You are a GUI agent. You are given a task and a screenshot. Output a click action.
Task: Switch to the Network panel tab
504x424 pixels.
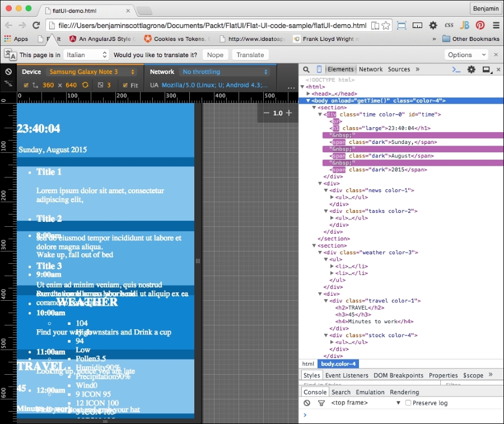pyautogui.click(x=370, y=69)
